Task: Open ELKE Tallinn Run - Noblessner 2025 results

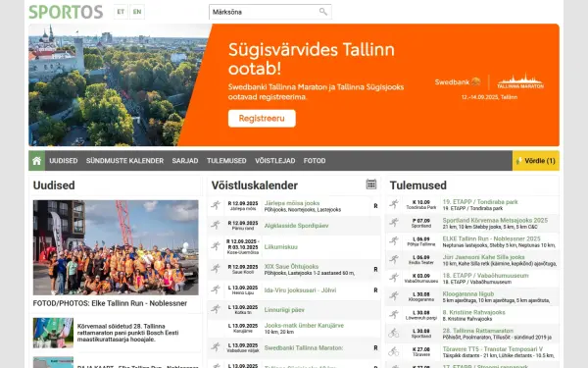Action: click(491, 238)
